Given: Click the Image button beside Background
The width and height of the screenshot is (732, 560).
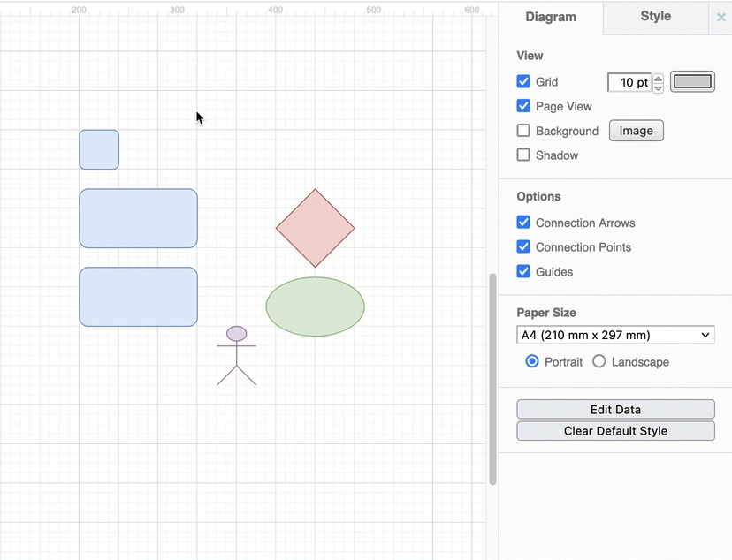Looking at the screenshot, I should tap(636, 130).
